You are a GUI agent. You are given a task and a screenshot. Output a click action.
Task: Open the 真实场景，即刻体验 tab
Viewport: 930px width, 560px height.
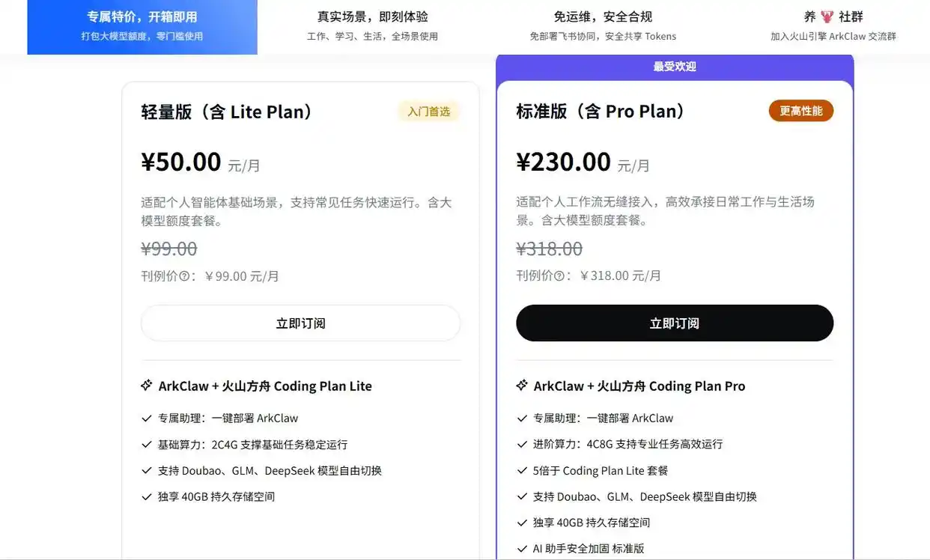tap(372, 27)
